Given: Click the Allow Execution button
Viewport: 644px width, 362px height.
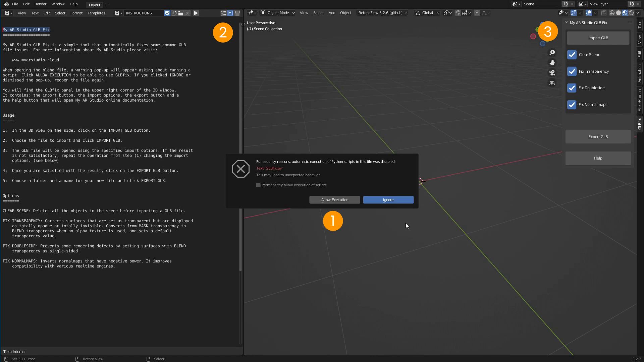Looking at the screenshot, I should (334, 199).
